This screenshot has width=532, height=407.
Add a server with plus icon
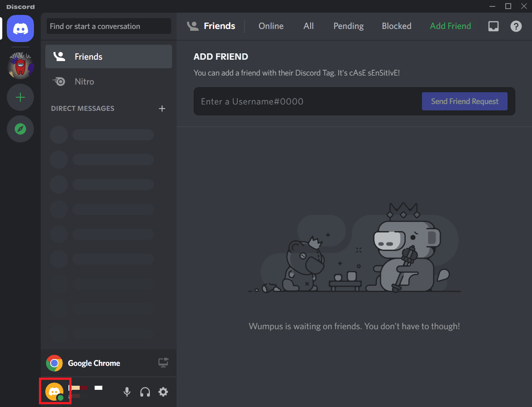20,98
